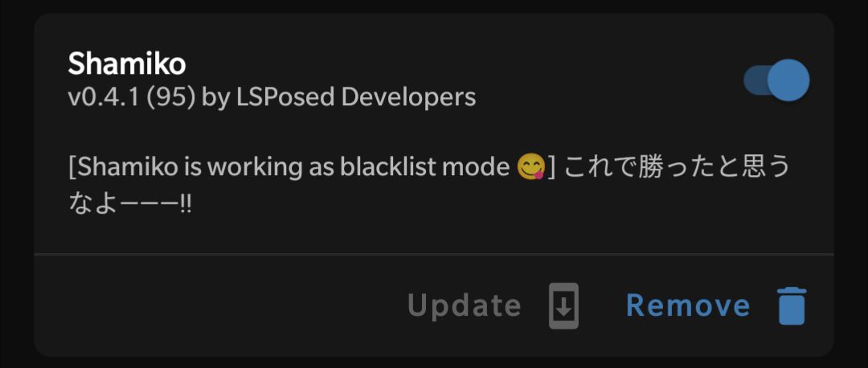This screenshot has width=868, height=368.
Task: Click the double exclamation mark ending description
Action: [186, 206]
